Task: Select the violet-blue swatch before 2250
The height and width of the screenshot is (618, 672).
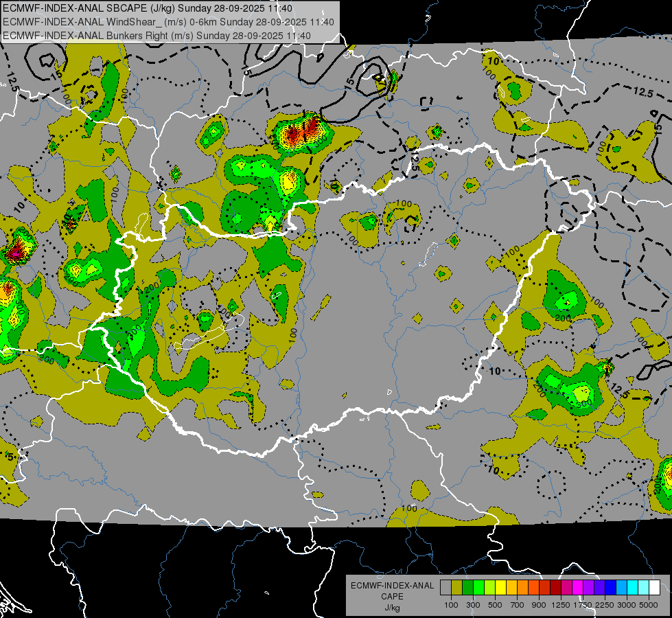Action: point(599,588)
